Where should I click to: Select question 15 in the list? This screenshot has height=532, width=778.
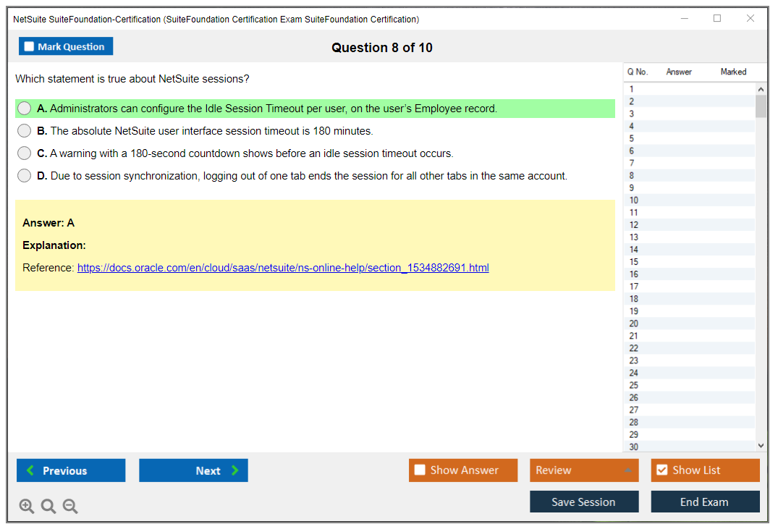coord(689,261)
